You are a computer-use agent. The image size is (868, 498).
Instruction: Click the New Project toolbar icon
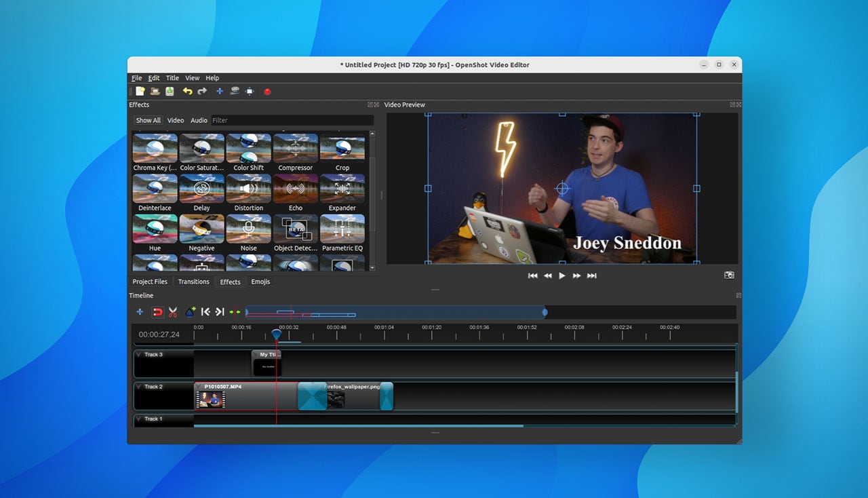(140, 92)
